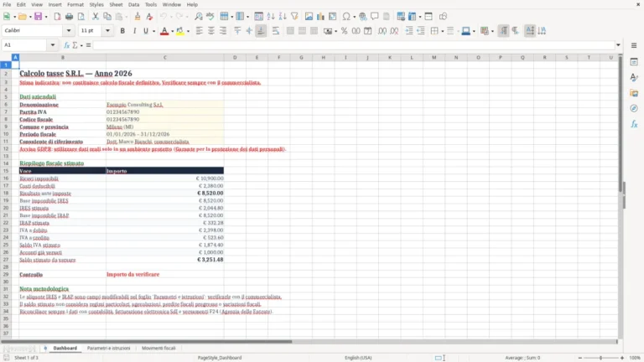Click the Open folder icon

[22, 17]
